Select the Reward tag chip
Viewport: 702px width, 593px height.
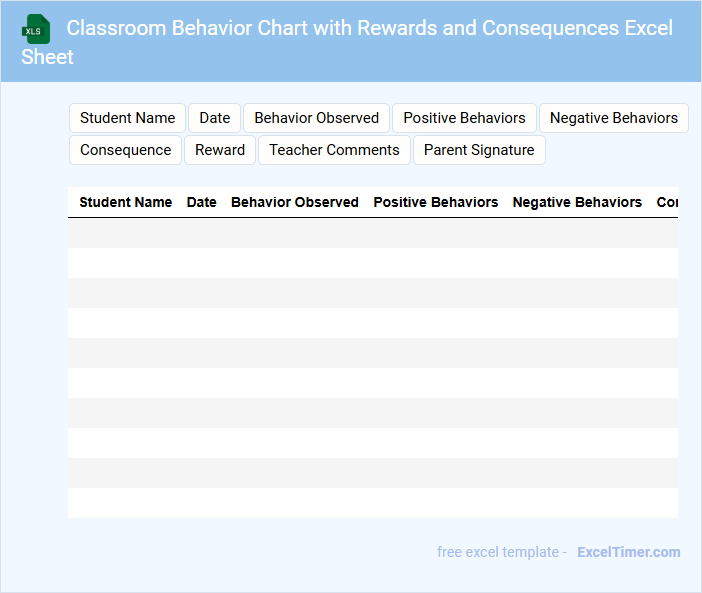(x=219, y=150)
